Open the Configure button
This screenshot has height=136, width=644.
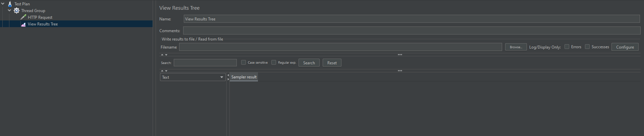[x=625, y=47]
